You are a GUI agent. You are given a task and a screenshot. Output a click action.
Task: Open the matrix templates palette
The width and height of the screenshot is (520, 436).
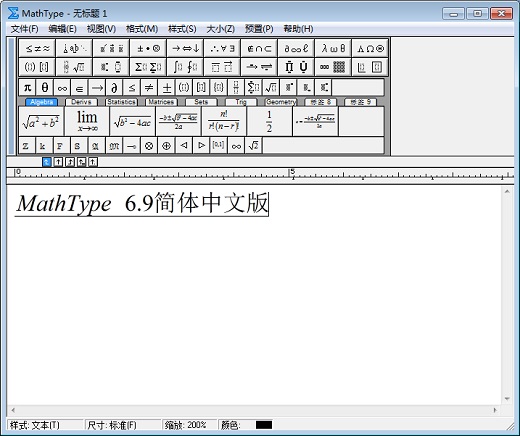pos(333,67)
